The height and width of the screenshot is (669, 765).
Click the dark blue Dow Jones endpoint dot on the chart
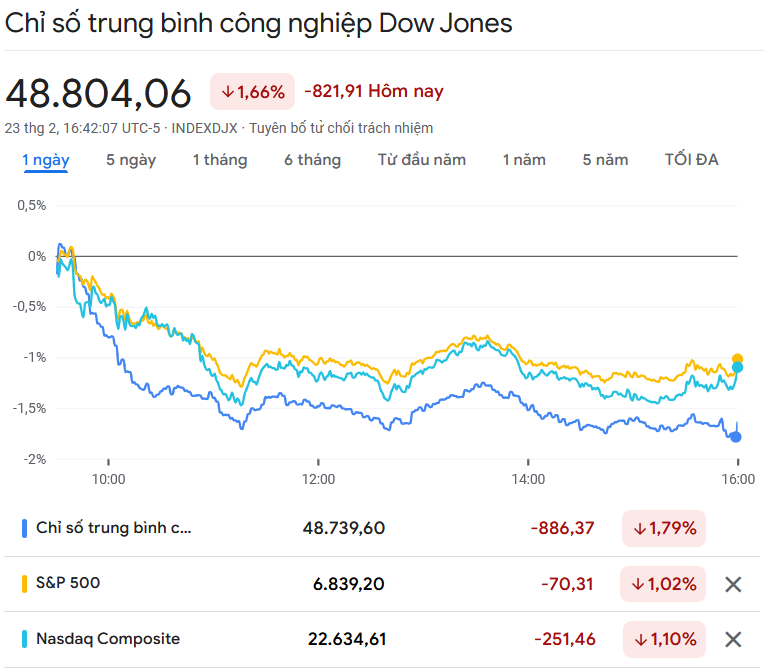pos(737,436)
